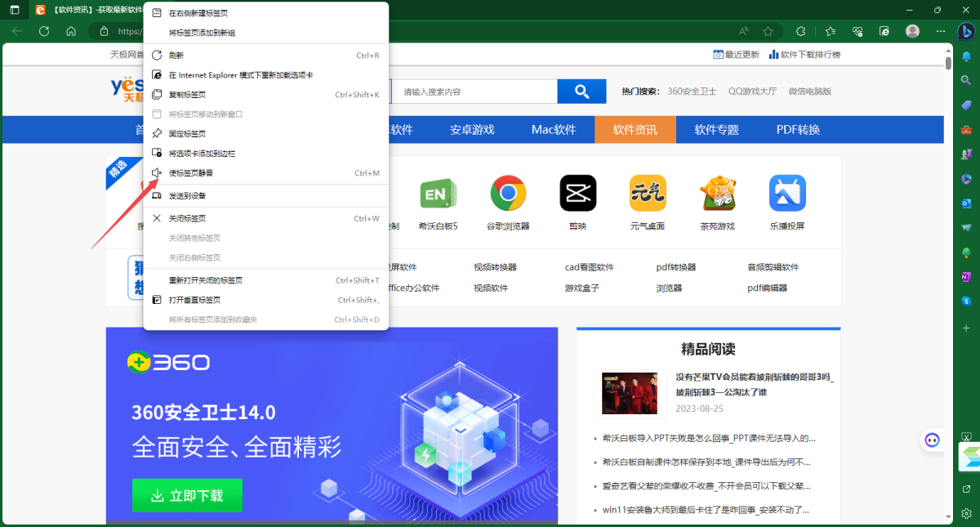Select 固定标签页 menu entry
980x527 pixels.
coord(265,133)
